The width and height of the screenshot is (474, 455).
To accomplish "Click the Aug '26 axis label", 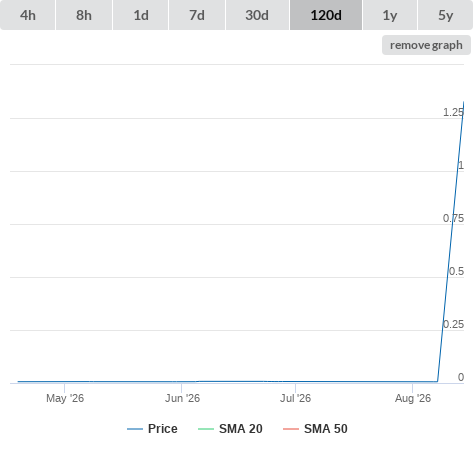I will 413,398.
